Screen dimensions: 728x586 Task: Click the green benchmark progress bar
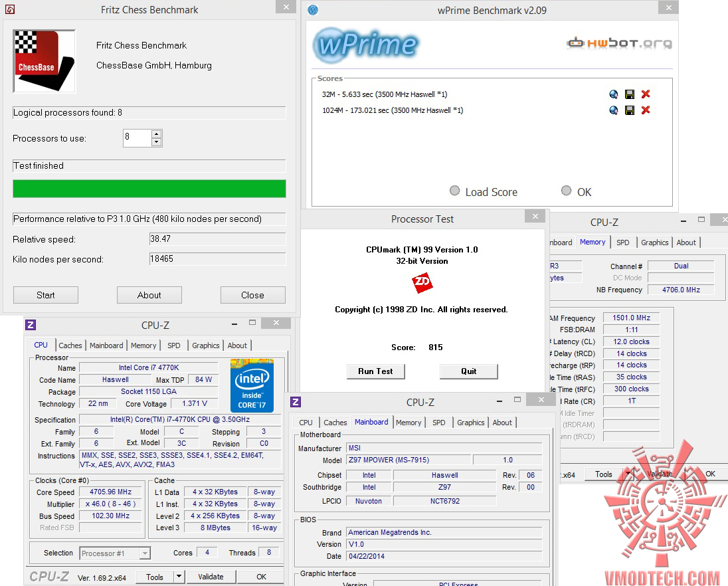pos(149,189)
